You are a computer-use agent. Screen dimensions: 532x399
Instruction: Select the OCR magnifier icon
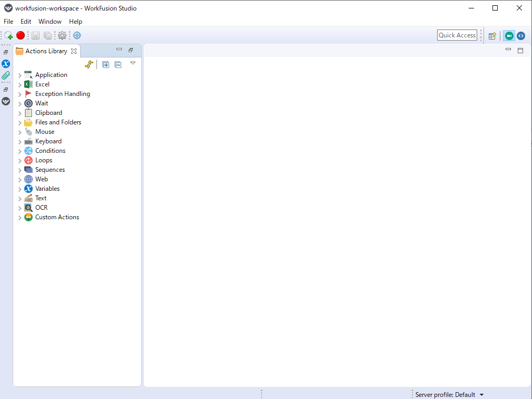(28, 208)
